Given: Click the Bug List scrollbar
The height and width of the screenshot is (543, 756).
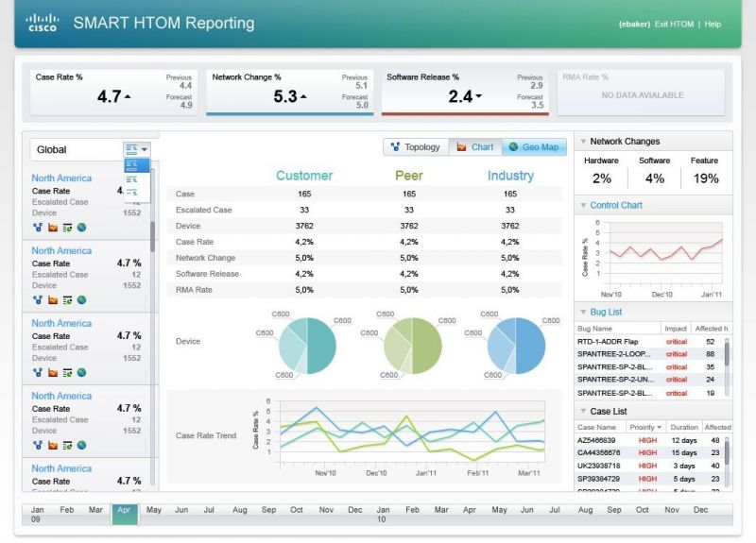Looking at the screenshot, I should coord(727,366).
